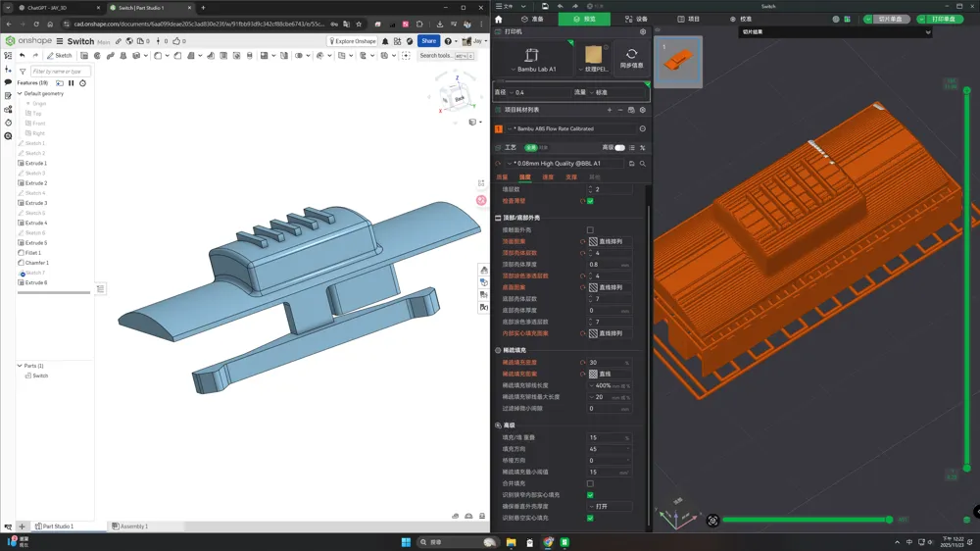Open Explore Onshape link
Screen dimensions: 980x551
(353, 41)
